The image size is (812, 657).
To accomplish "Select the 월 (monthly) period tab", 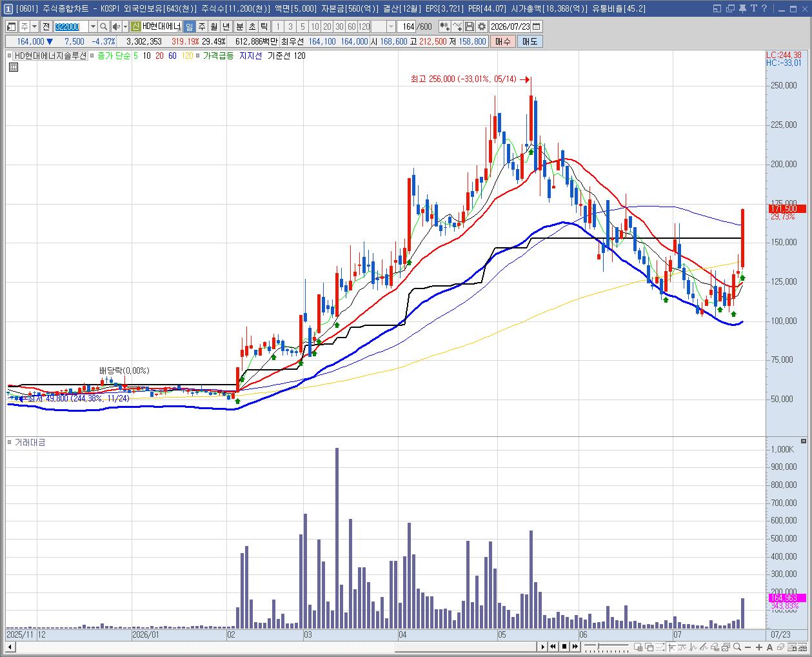I will tap(213, 26).
